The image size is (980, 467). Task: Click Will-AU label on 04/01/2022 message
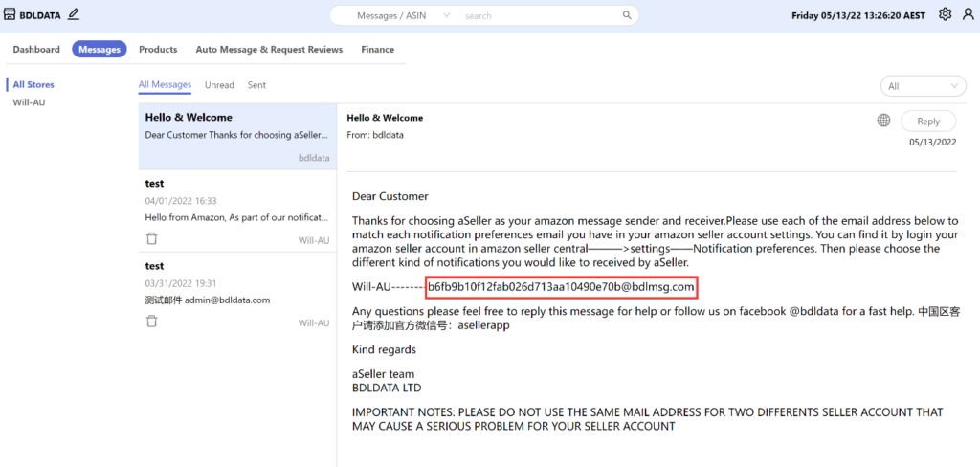point(314,241)
